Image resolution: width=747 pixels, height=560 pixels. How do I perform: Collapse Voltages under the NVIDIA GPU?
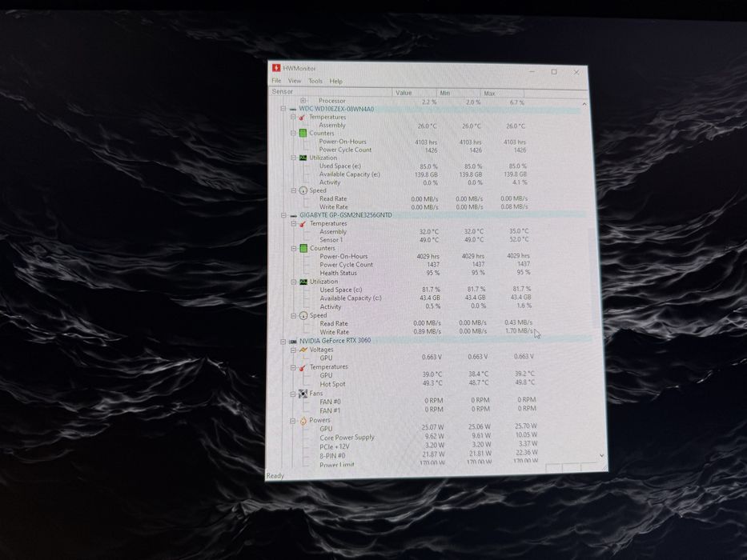pos(293,350)
